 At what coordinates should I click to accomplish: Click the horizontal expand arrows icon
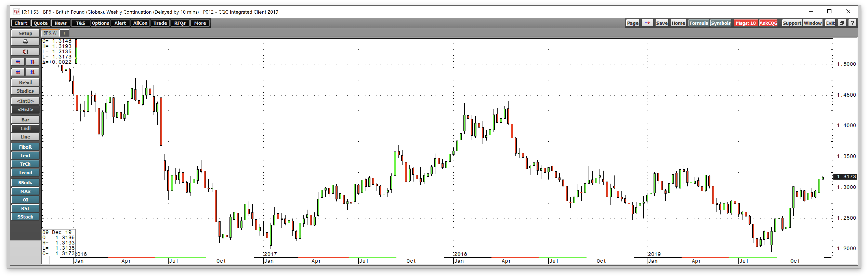coord(18,62)
